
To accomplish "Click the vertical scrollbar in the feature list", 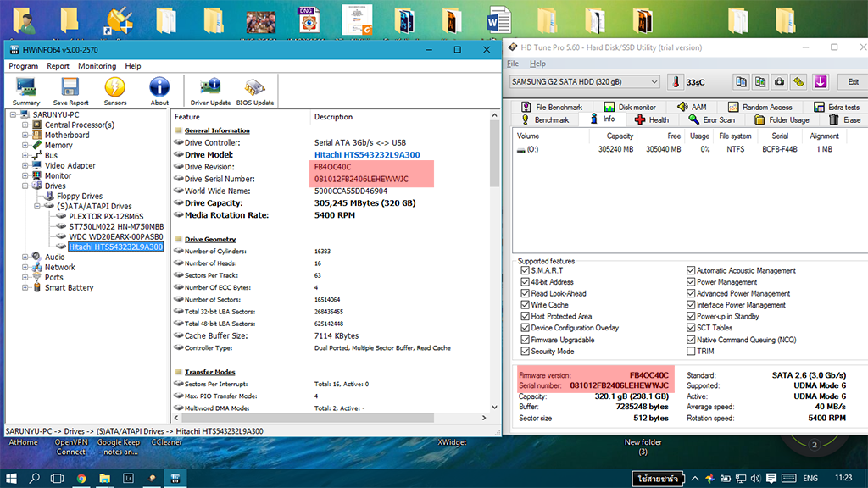I will tap(494, 152).
